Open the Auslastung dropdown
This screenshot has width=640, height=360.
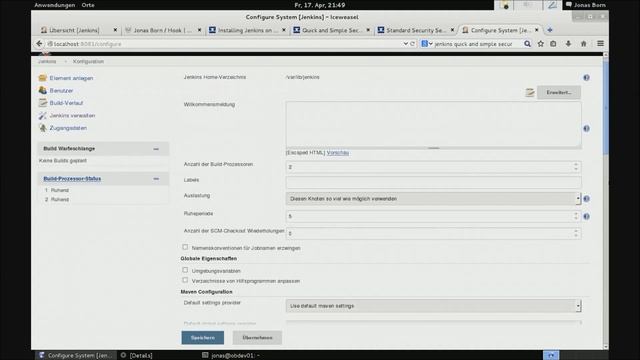click(x=433, y=199)
